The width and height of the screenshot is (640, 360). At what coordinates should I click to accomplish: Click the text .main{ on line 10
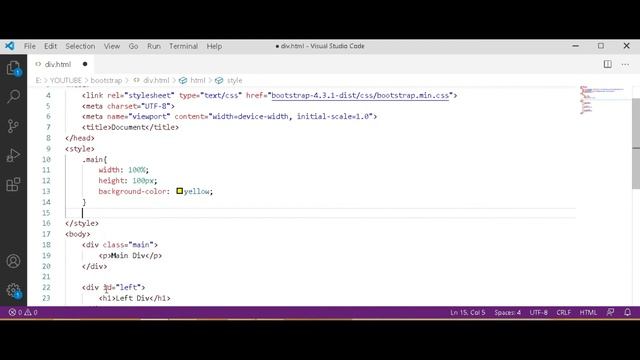coord(95,159)
